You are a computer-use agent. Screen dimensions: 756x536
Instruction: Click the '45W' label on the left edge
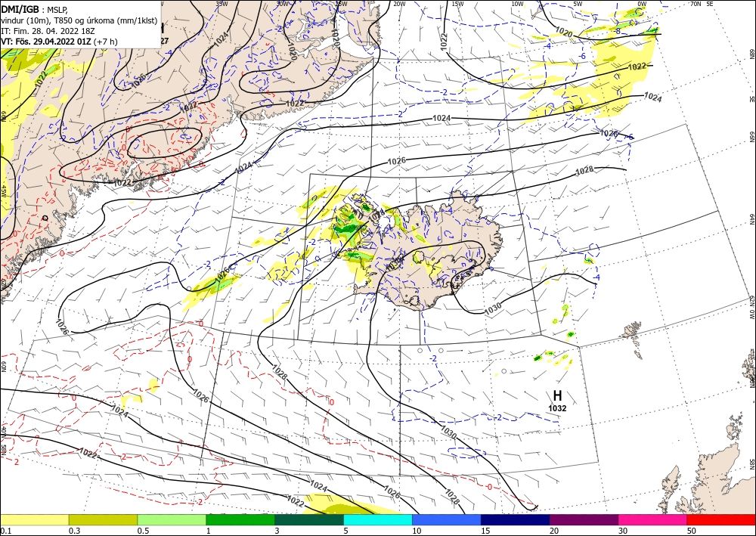coord(4,191)
